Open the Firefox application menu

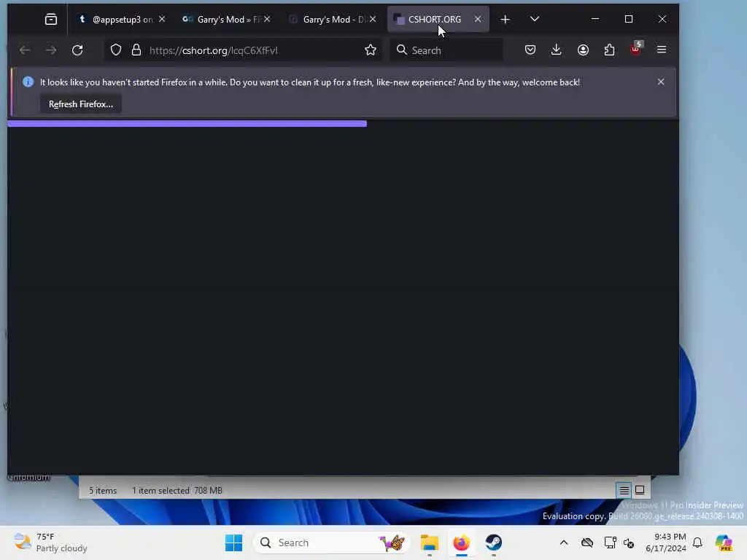point(662,50)
